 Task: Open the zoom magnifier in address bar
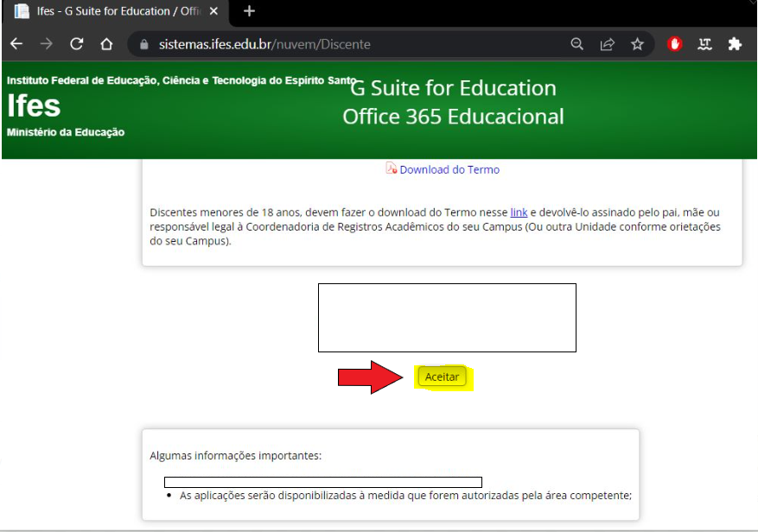click(577, 44)
